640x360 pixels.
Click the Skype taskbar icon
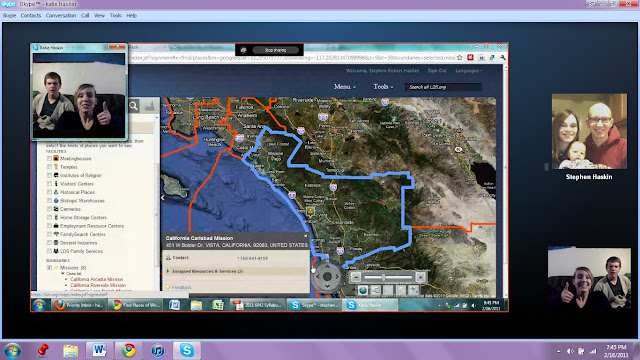pos(187,350)
